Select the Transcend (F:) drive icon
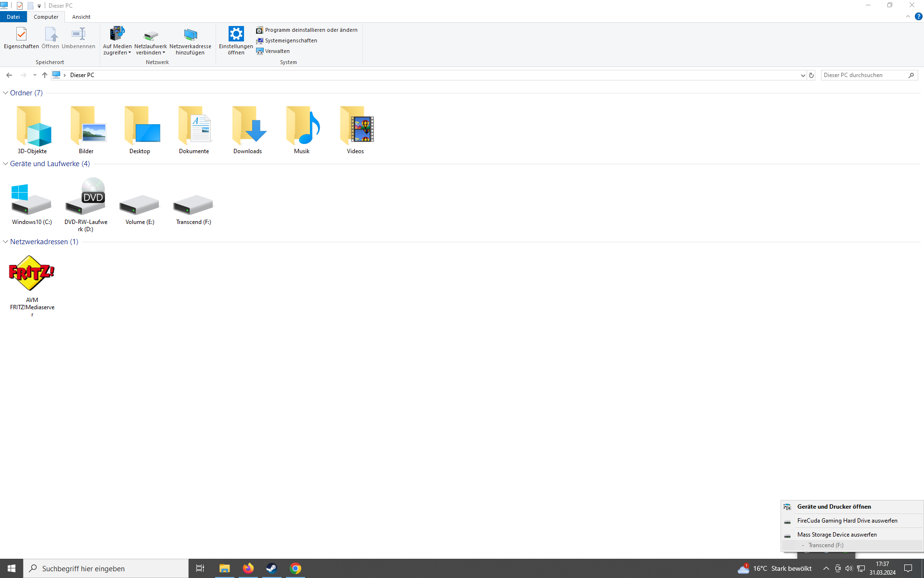The width and height of the screenshot is (924, 578). point(193,206)
